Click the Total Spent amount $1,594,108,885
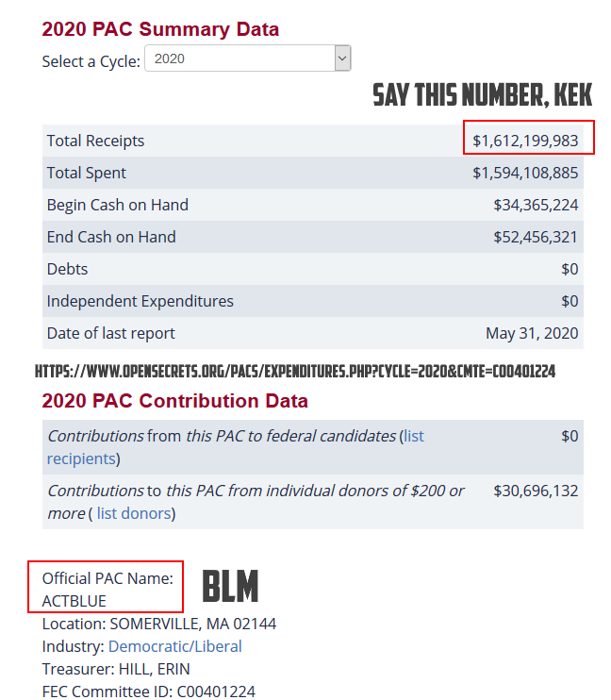Viewport: 611px width, 700px height. tap(525, 173)
